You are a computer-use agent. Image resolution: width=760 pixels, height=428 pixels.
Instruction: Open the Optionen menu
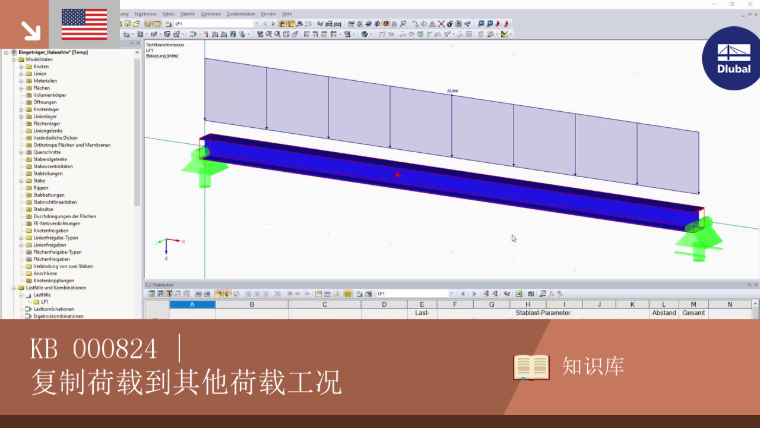point(211,14)
